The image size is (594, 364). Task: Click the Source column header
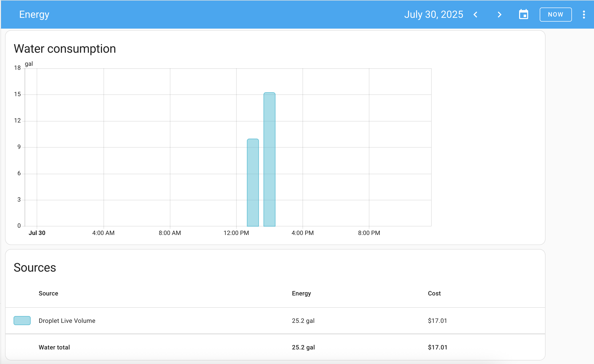click(48, 293)
